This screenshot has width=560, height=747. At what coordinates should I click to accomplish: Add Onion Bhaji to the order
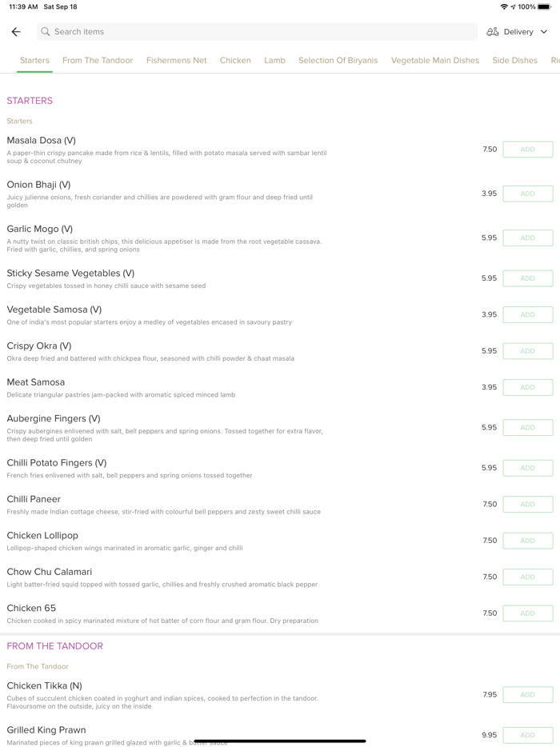pyautogui.click(x=527, y=194)
